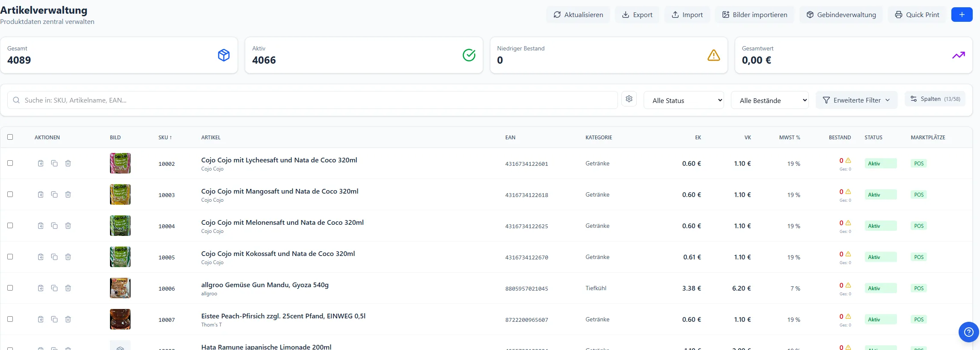Open Gebindeverwaltung from top toolbar
This screenshot has height=350, width=980.
tap(841, 15)
